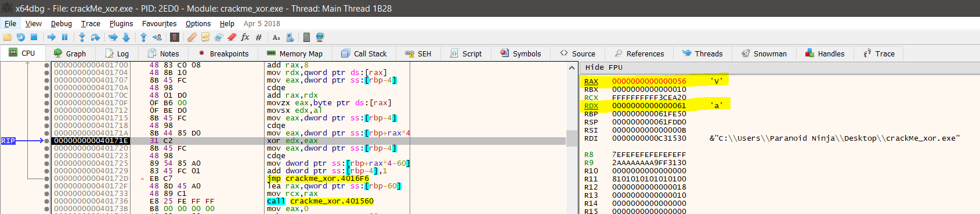Toggle breakpoint dot at address 0000000000401723
Image resolution: width=980 pixels, height=214 pixels.
(x=46, y=156)
